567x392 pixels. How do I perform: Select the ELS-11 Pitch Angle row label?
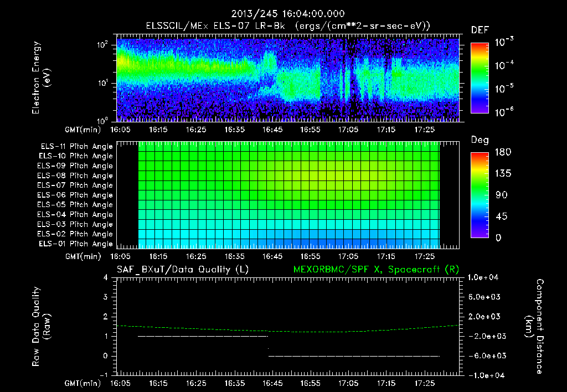pyautogui.click(x=76, y=147)
